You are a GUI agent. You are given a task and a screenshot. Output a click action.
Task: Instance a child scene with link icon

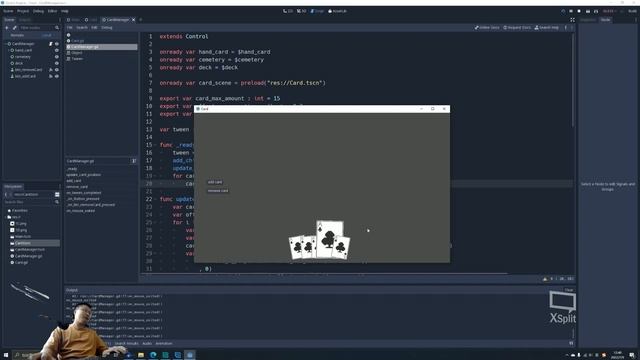(15, 28)
